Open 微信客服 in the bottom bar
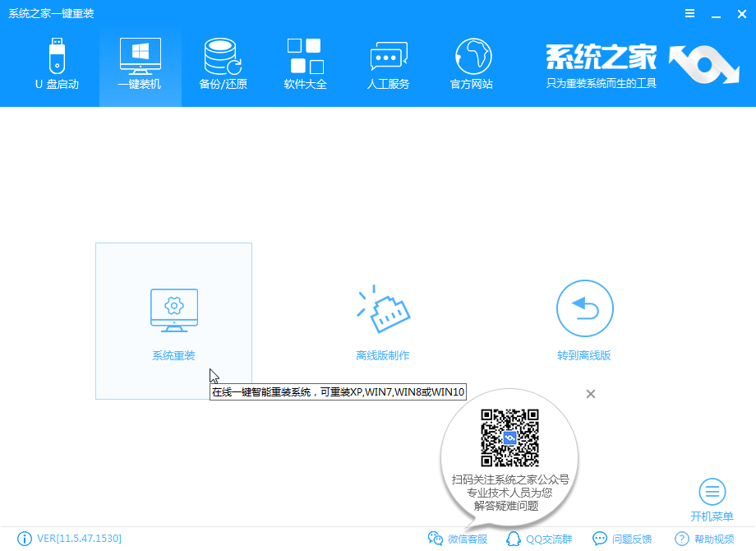 (458, 539)
